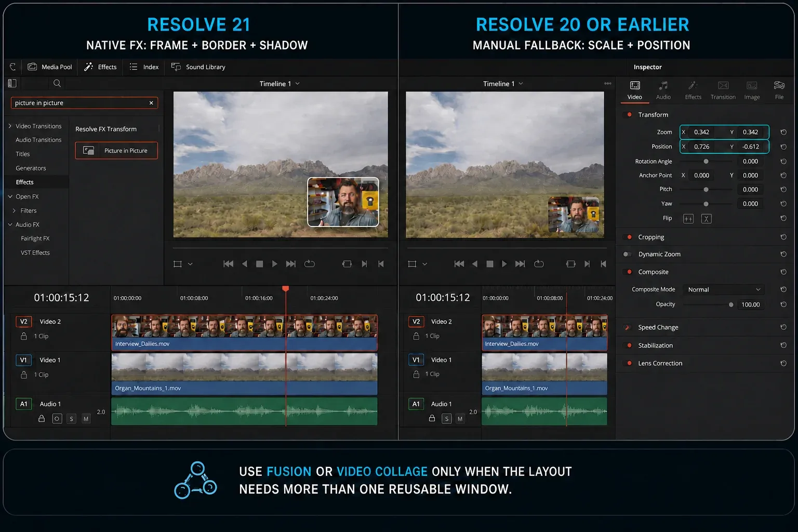
Task: Select VST Effects
Action: tap(35, 252)
